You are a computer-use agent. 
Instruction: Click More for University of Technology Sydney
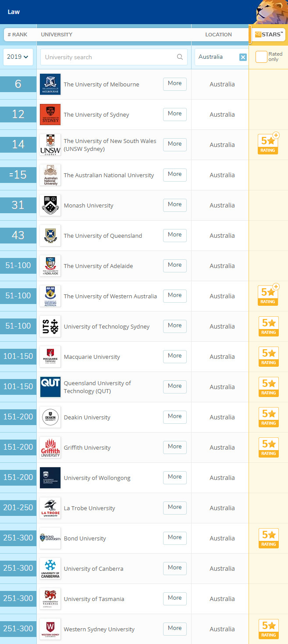coord(175,326)
